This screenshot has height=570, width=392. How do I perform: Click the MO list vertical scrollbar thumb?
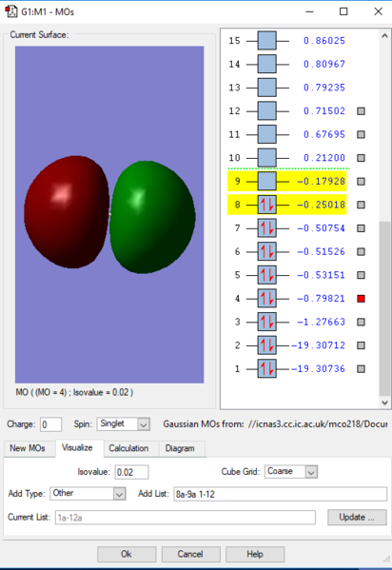(x=384, y=308)
